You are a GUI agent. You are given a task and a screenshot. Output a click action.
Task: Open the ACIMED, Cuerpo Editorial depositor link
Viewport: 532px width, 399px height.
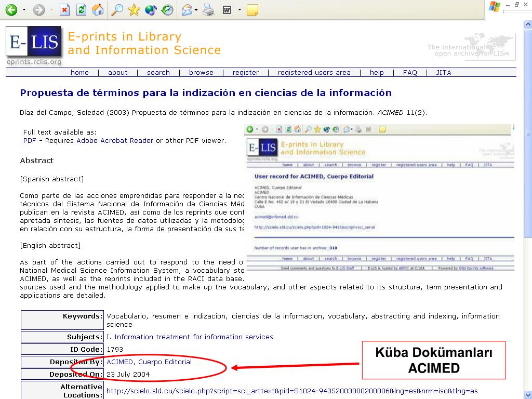pyautogui.click(x=149, y=362)
